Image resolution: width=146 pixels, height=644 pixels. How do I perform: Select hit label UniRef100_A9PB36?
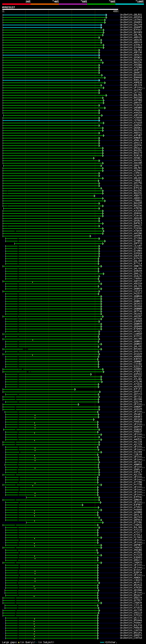(x=131, y=82)
